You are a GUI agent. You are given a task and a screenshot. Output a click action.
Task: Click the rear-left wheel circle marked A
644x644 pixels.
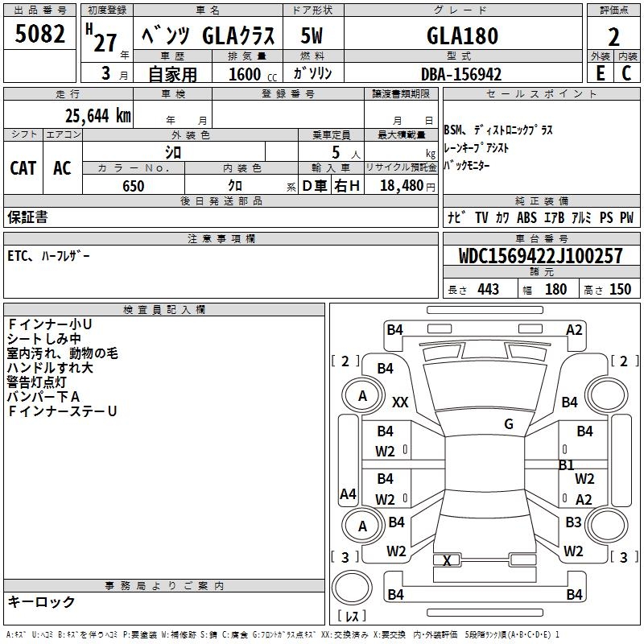point(362,526)
